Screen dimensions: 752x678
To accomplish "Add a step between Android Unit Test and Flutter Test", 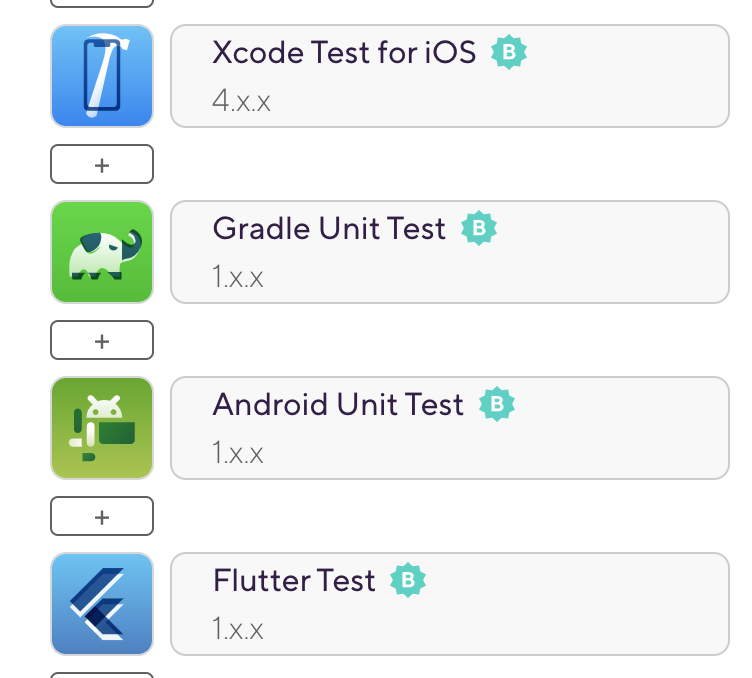I will [102, 517].
